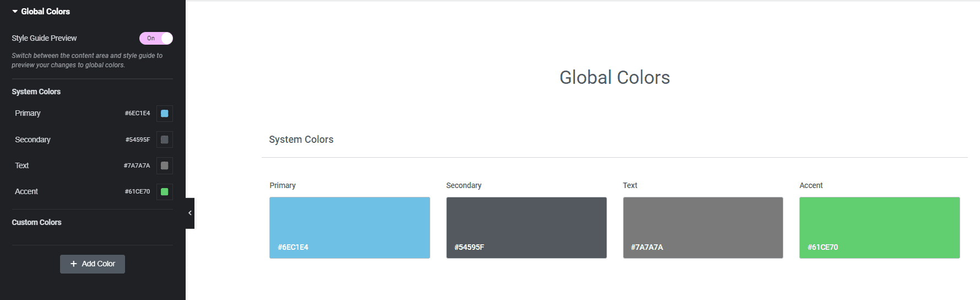The height and width of the screenshot is (300, 980).
Task: Click the #6EC1E4 hex value in sidebar
Action: tap(137, 113)
